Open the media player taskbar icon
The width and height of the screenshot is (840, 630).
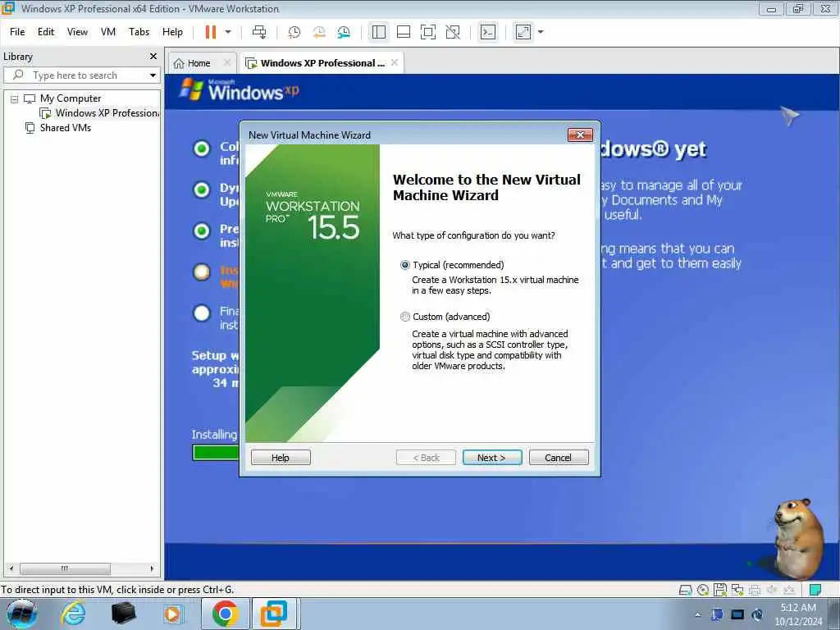pos(172,614)
